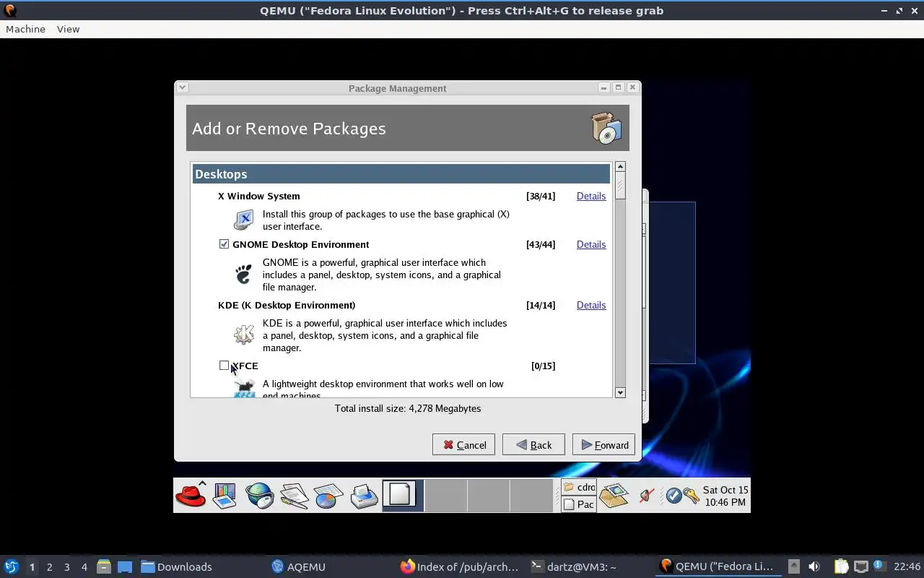Open Package Management window menu arrow
924x578 pixels.
point(183,87)
